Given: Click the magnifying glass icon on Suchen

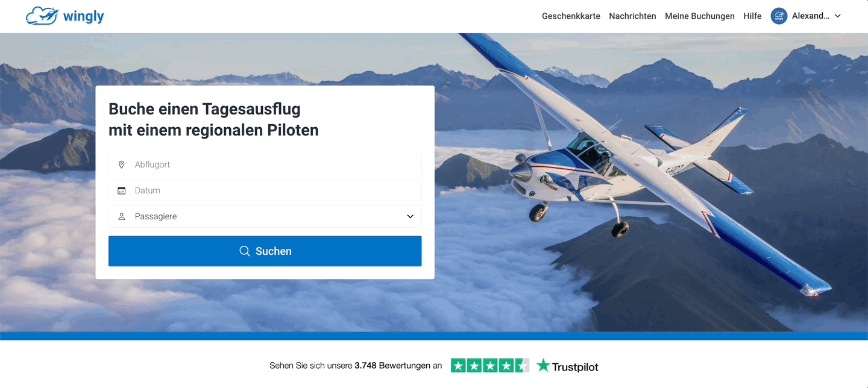Looking at the screenshot, I should (x=245, y=251).
